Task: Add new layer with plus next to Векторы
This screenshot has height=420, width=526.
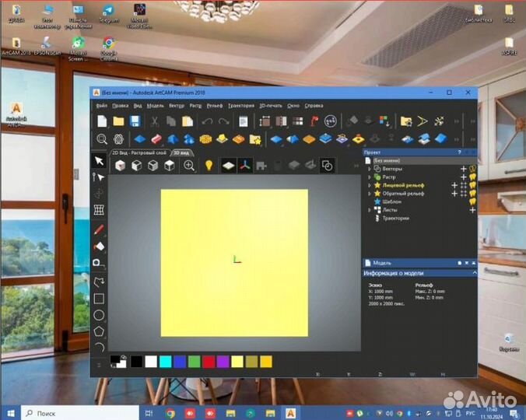Action: point(464,169)
